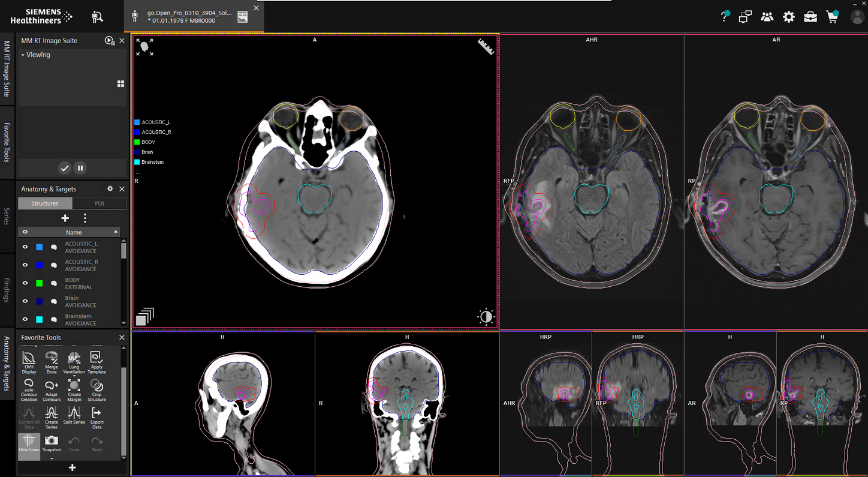The width and height of the screenshot is (868, 477).
Task: Hide the ACOUSTIC_L AVOIDANCE structure
Action: coord(25,247)
